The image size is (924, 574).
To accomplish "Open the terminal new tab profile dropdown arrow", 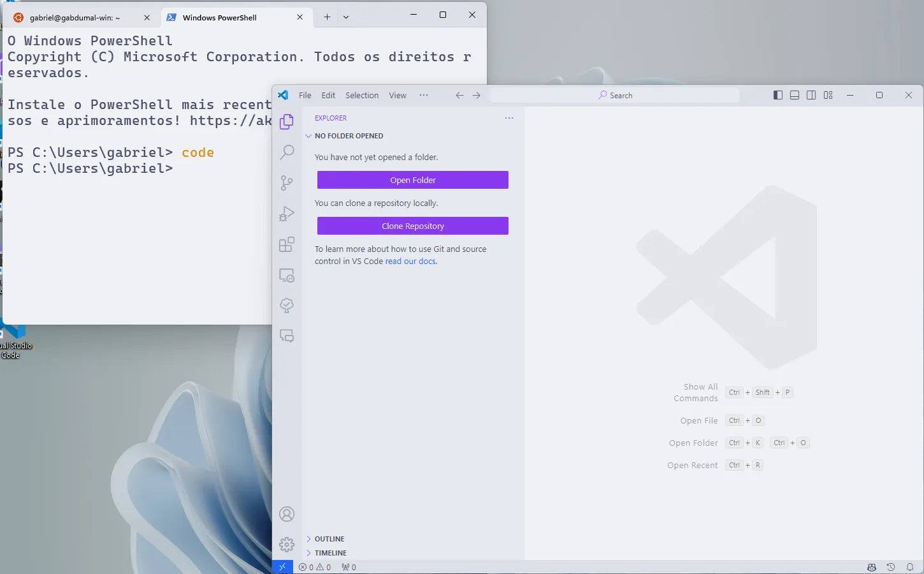I will (x=346, y=17).
